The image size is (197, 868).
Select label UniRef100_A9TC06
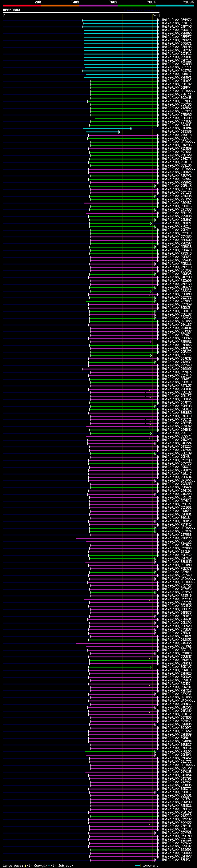click(177, 199)
